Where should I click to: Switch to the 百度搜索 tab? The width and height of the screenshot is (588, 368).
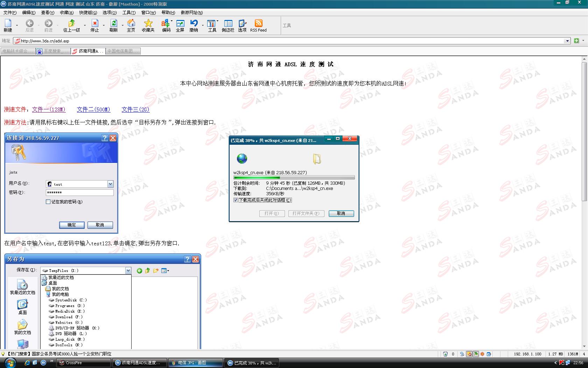tap(53, 51)
